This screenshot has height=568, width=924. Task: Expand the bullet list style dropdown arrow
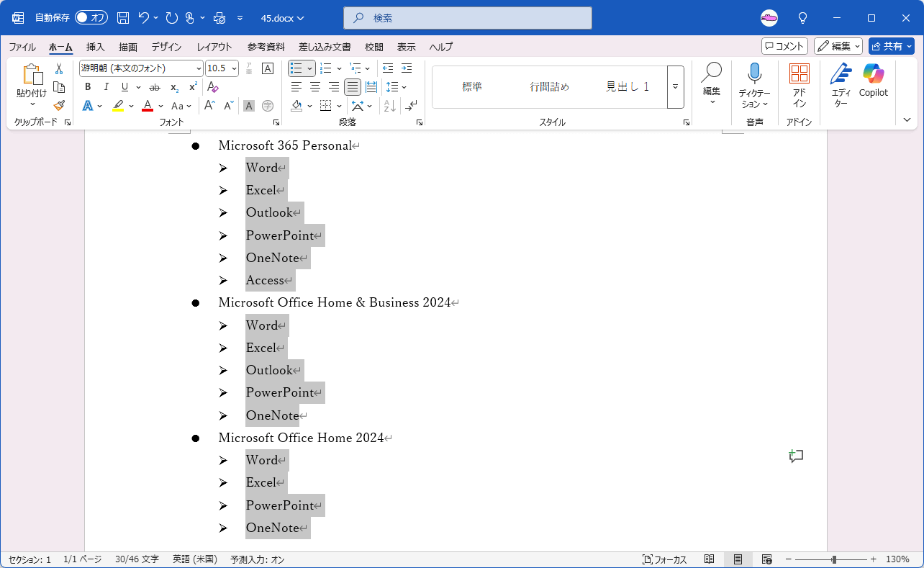coord(310,68)
